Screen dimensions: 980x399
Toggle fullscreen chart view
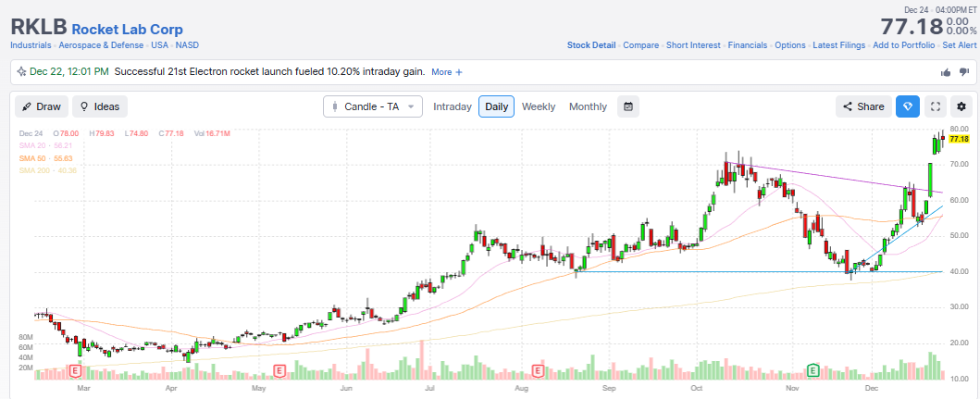pos(936,106)
